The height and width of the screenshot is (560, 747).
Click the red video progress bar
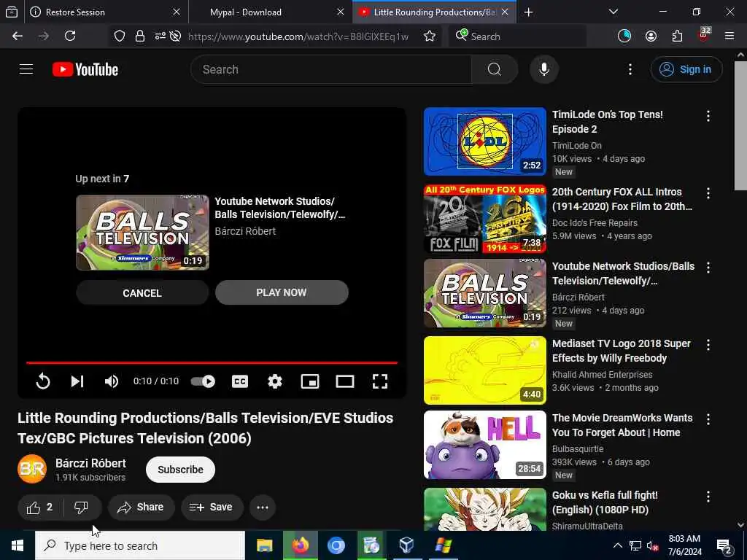tap(212, 363)
